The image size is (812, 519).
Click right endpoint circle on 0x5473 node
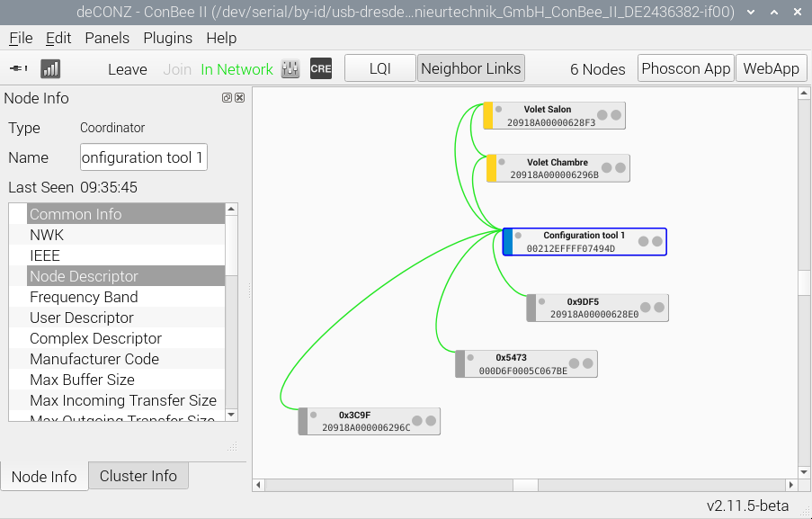pyautogui.click(x=587, y=363)
